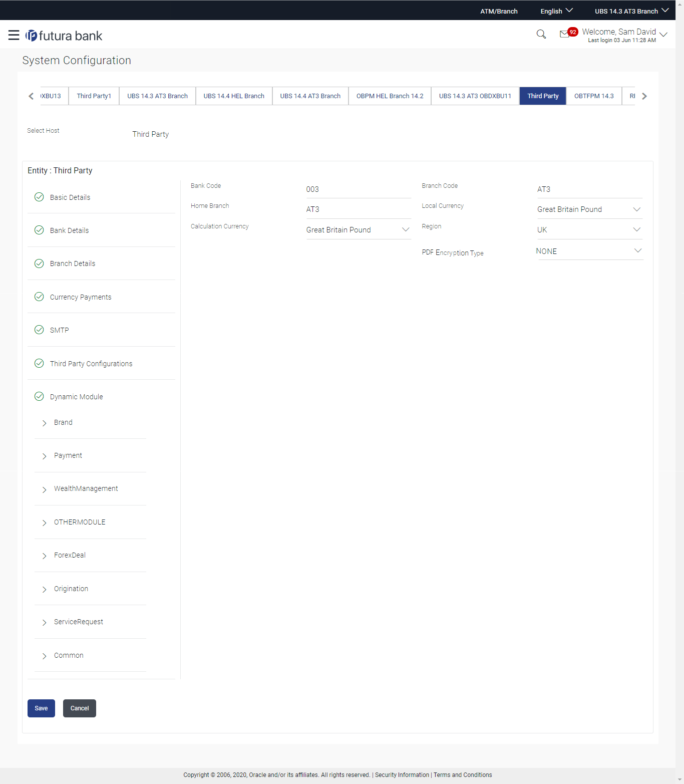Open the Security Information link

[x=402, y=775]
